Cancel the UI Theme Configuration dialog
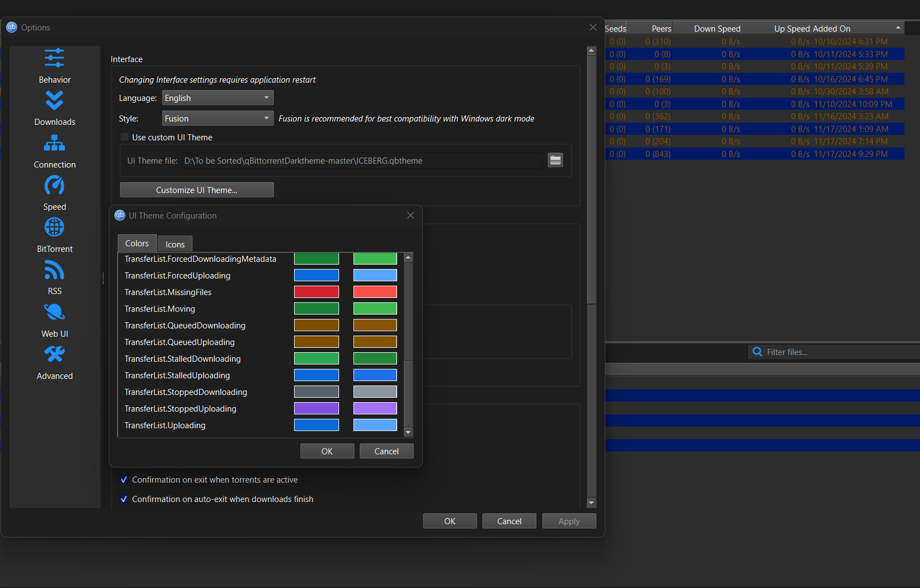The width and height of the screenshot is (920, 588). tap(387, 451)
